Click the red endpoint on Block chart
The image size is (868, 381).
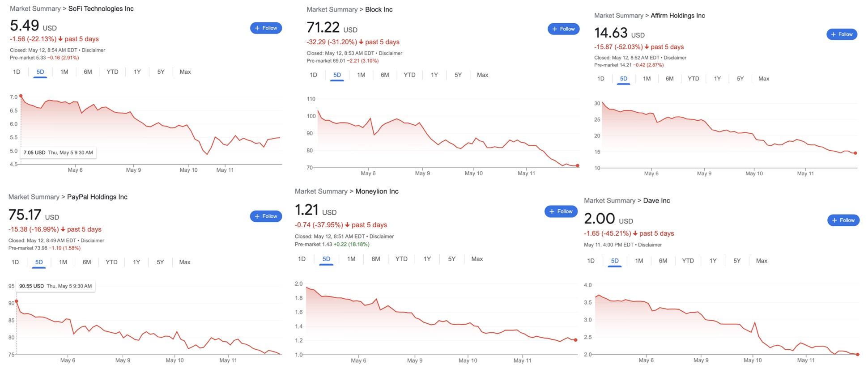(578, 166)
